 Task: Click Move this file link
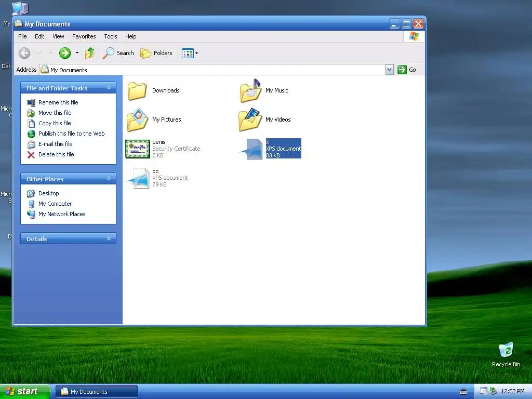55,113
